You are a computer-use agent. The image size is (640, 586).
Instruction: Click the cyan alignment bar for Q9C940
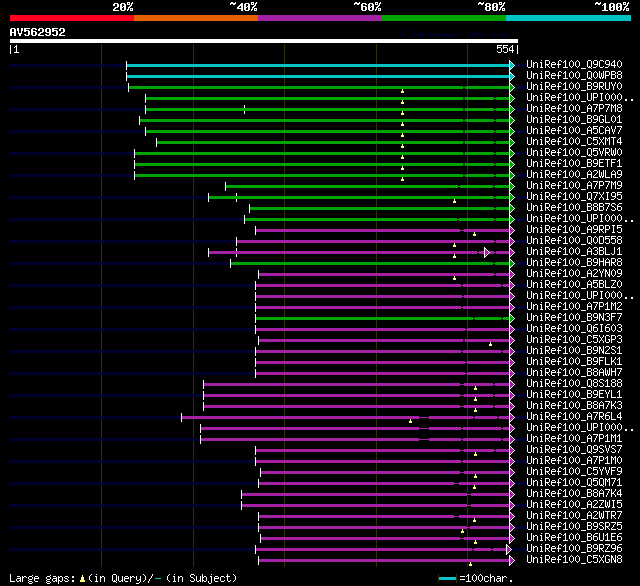point(318,65)
